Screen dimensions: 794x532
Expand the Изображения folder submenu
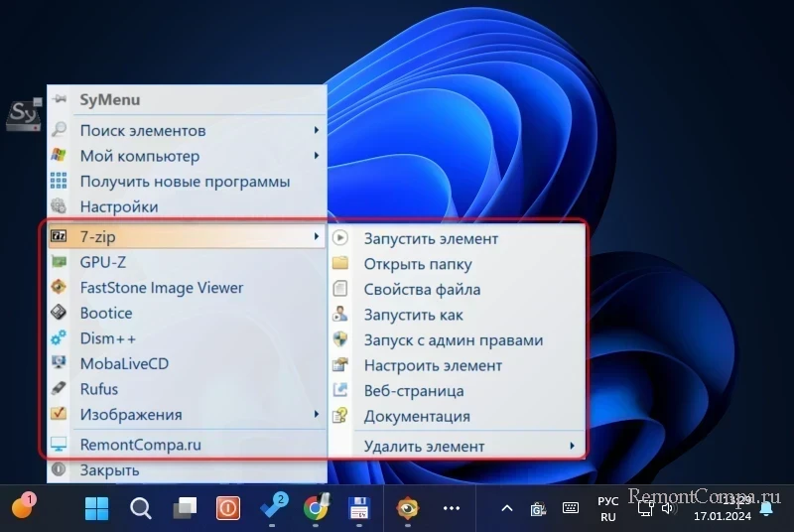(x=317, y=414)
